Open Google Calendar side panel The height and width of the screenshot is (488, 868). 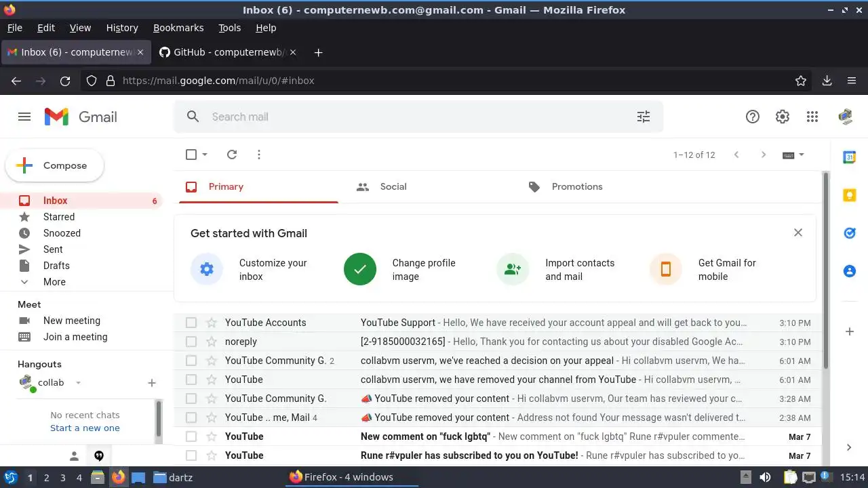pos(849,157)
